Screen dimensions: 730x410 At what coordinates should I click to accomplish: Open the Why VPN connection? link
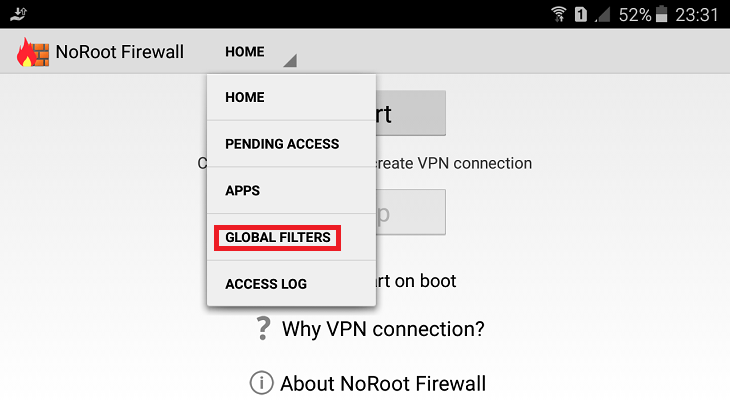(383, 329)
